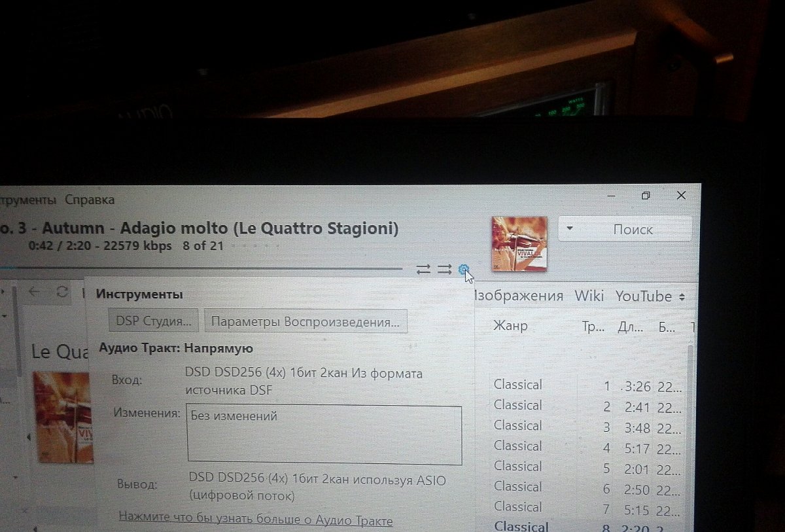Sort by the Тр... track number column

pyautogui.click(x=593, y=327)
